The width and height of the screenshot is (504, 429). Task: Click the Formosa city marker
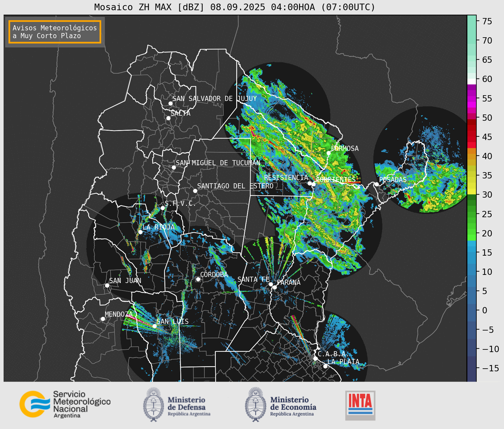tap(329, 153)
